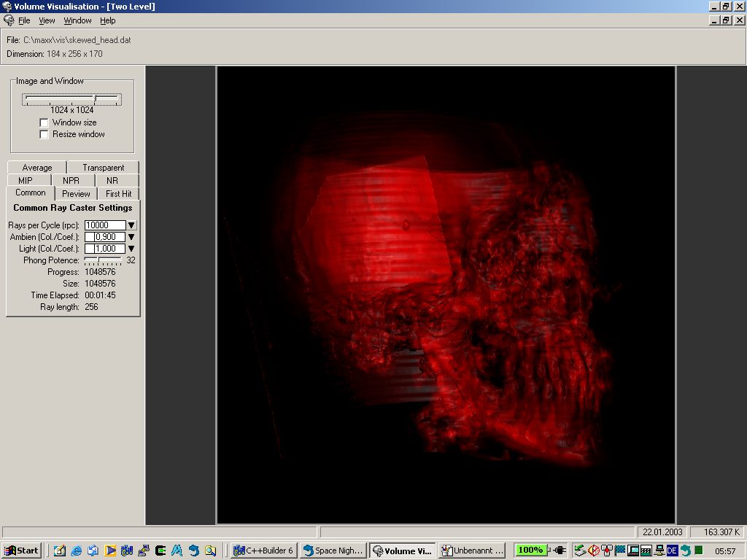Click the Start button
The height and width of the screenshot is (560, 747).
[x=21, y=551]
